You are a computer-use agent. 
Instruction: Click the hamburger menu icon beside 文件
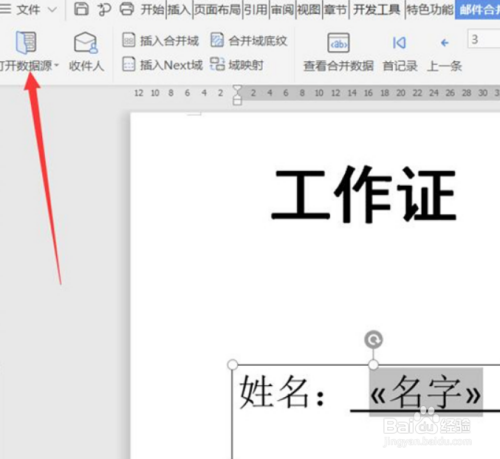click(5, 9)
